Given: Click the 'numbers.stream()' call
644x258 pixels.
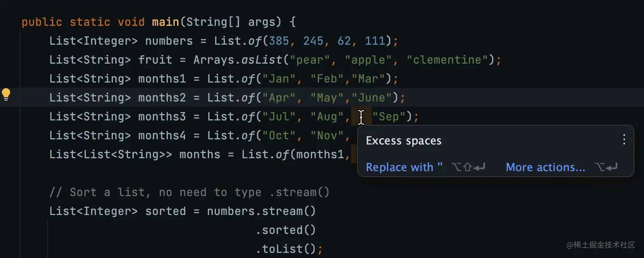Looking at the screenshot, I should 262,211.
